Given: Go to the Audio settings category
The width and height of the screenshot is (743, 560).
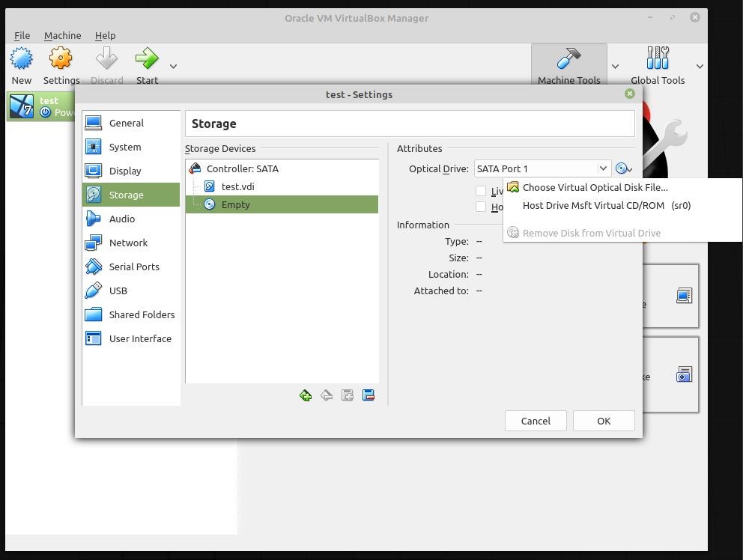Looking at the screenshot, I should [x=131, y=219].
